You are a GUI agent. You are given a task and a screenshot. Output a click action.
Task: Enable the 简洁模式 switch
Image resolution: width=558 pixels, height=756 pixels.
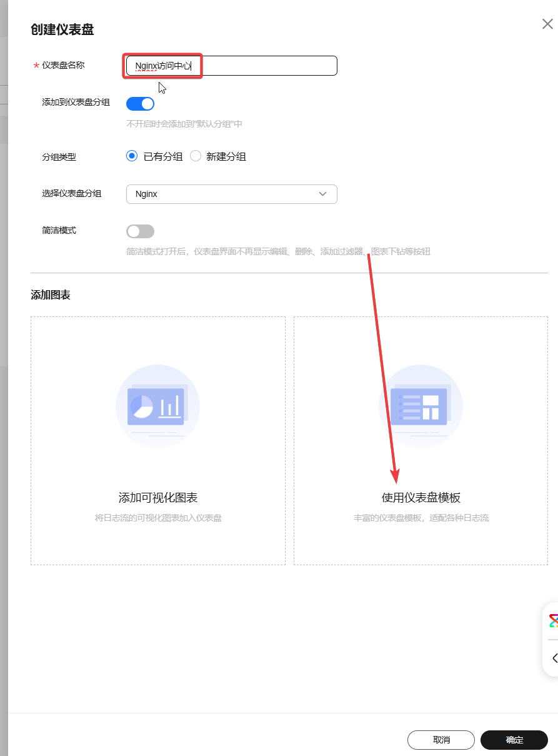pyautogui.click(x=140, y=231)
